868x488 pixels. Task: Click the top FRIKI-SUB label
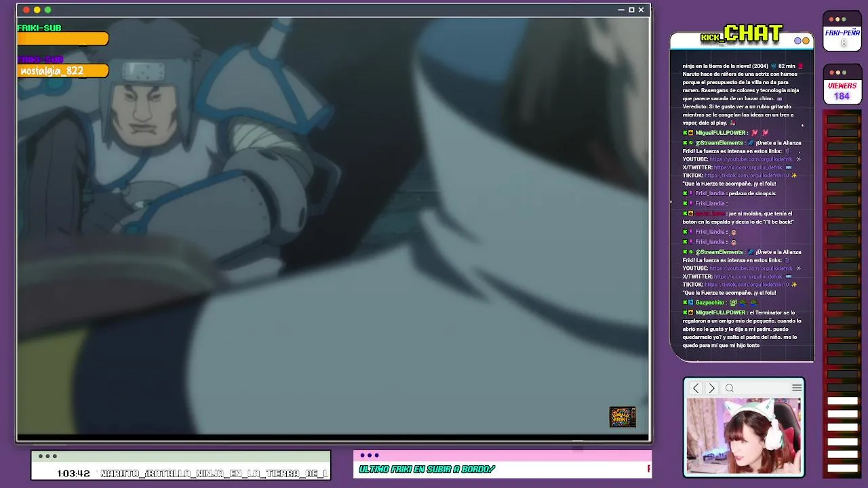[39, 28]
